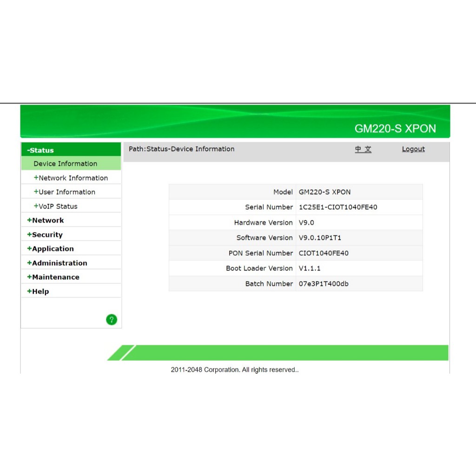Click the Path:Status-Device Information breadcrumb
The height and width of the screenshot is (476, 476).
(x=181, y=149)
